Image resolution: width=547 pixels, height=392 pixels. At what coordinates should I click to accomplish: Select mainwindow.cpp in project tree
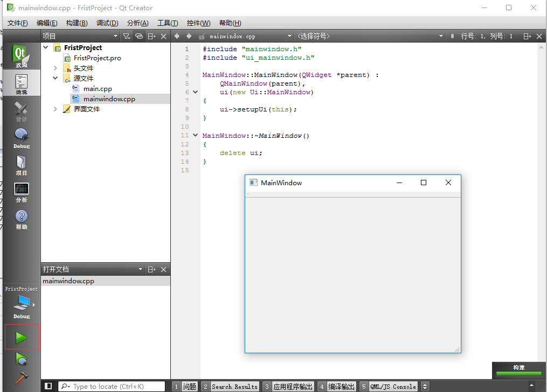point(109,99)
